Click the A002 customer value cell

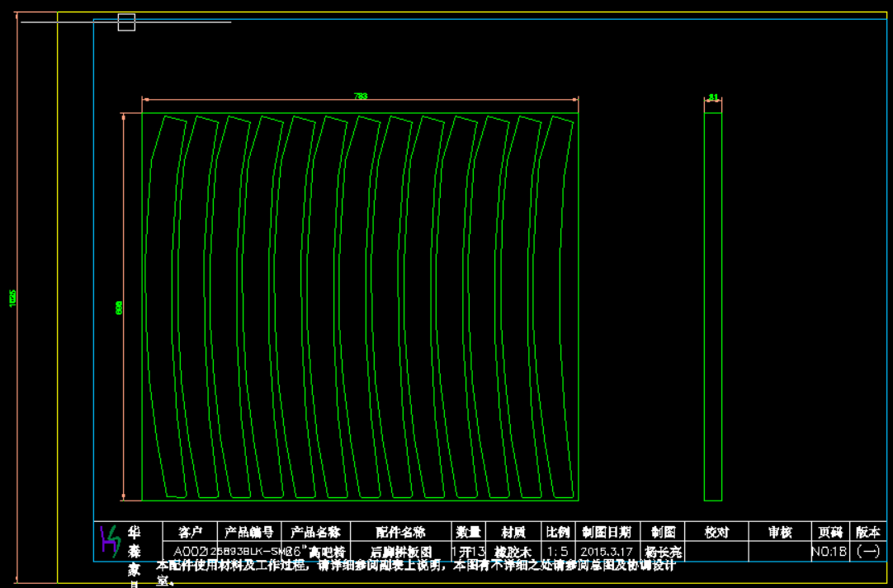click(x=190, y=552)
